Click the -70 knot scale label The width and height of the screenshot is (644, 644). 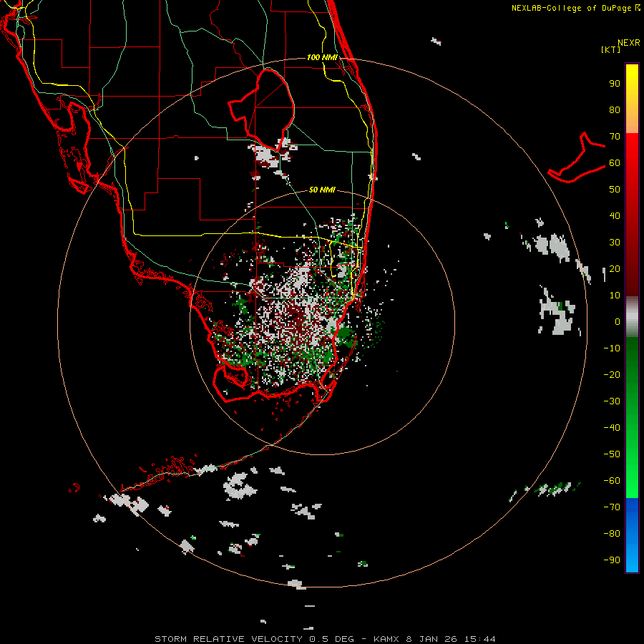tap(612, 507)
